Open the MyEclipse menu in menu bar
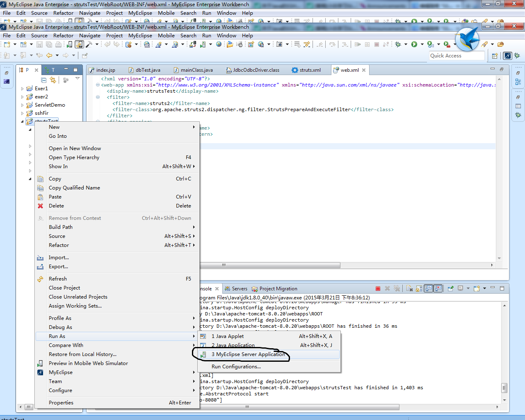This screenshot has height=420, width=525. point(140,35)
